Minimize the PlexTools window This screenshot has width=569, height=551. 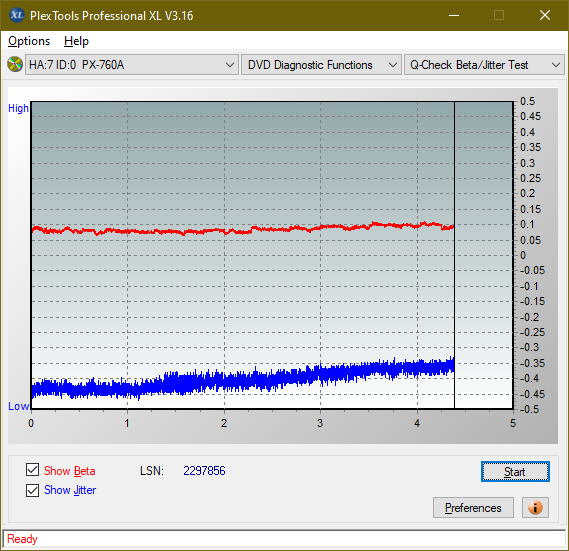tap(454, 15)
